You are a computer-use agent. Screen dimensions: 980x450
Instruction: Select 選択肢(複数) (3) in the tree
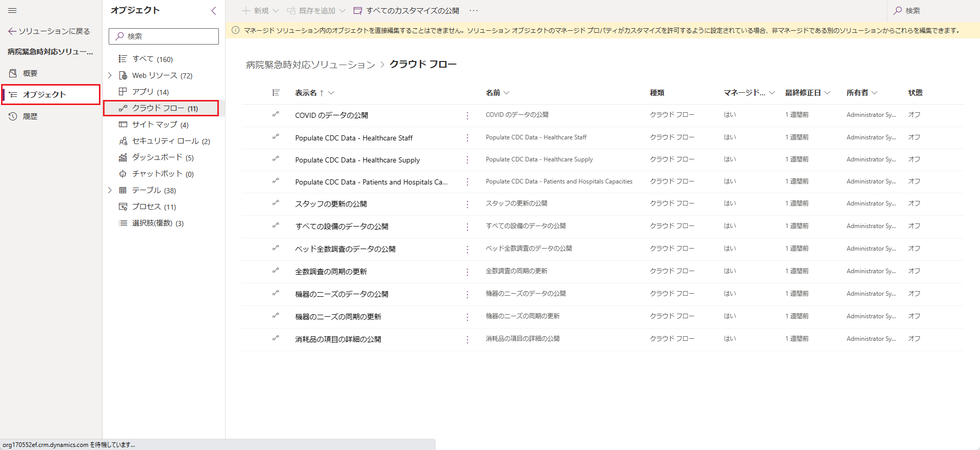(x=158, y=223)
